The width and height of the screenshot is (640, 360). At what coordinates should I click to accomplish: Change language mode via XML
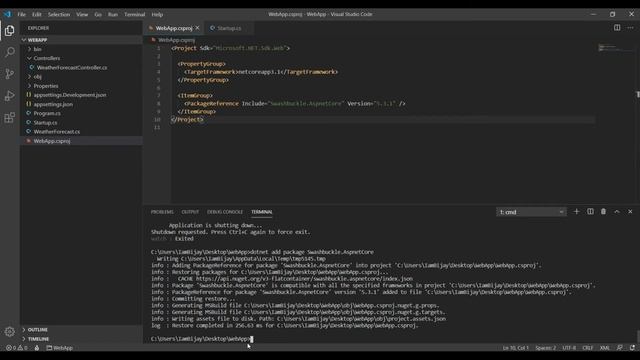click(x=604, y=348)
